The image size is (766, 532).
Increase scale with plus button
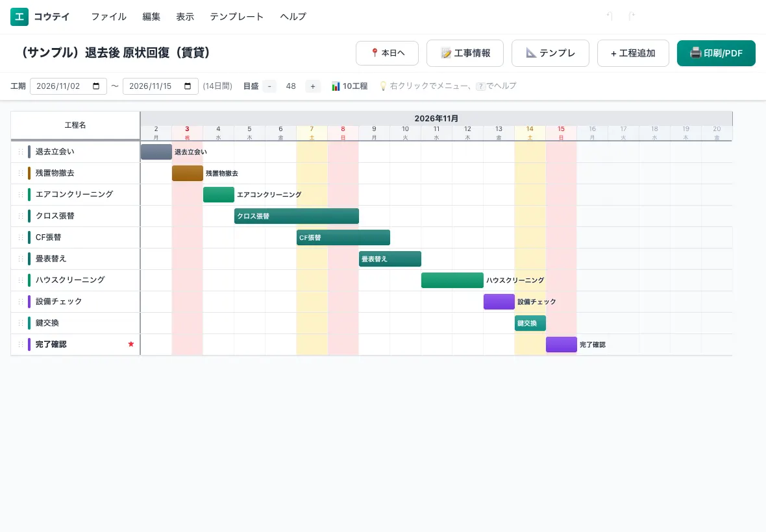coord(313,86)
